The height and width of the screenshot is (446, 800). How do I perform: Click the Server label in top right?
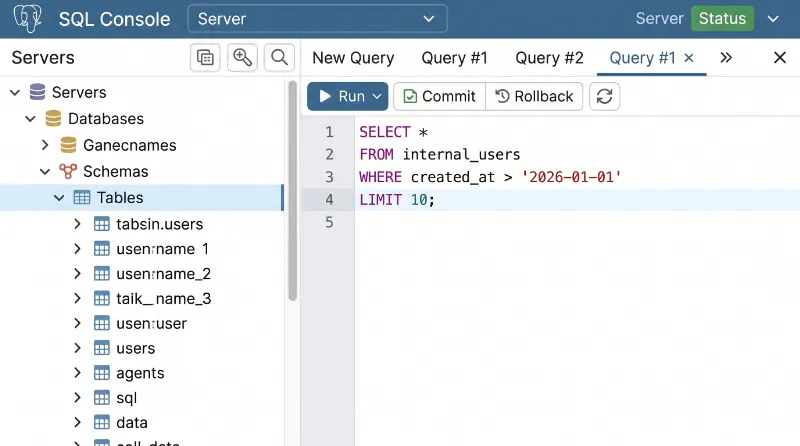[x=659, y=18]
